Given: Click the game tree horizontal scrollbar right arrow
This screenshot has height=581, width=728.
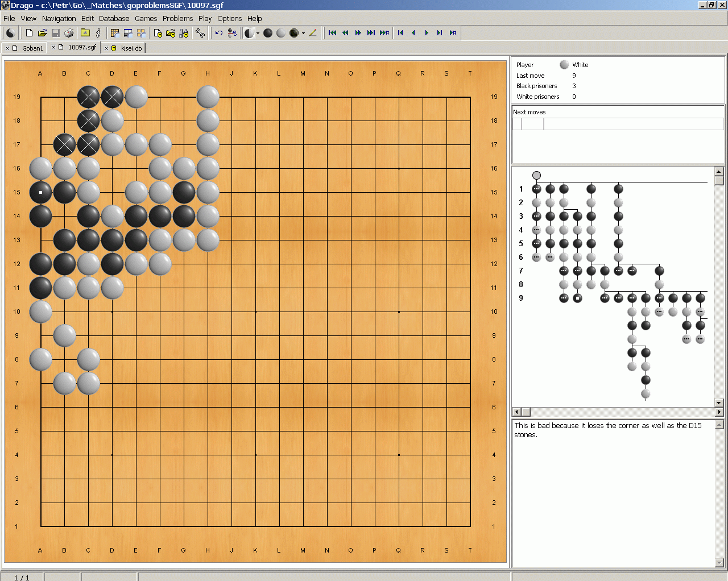Looking at the screenshot, I should coord(719,412).
